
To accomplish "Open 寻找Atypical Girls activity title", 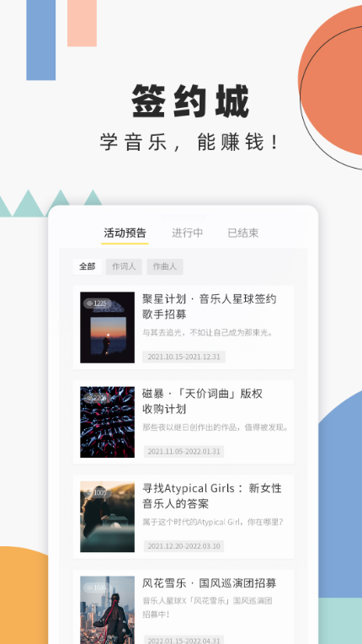I will point(212,496).
